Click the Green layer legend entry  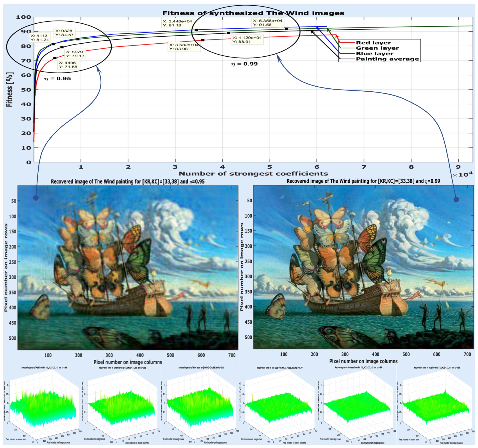[x=377, y=48]
